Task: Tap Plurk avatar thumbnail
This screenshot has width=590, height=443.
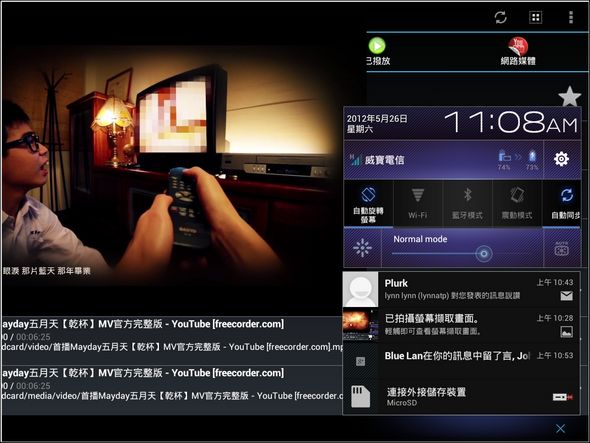Action: coord(360,289)
